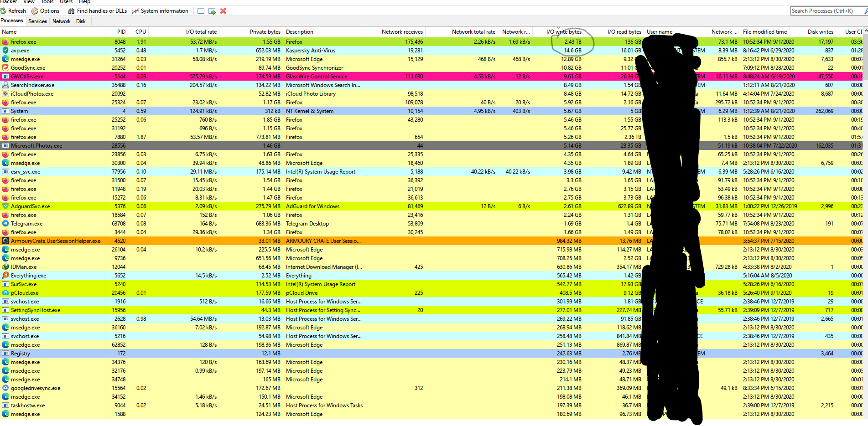
Task: Select the 'iCloud Photo Library' description
Action: coord(311,94)
